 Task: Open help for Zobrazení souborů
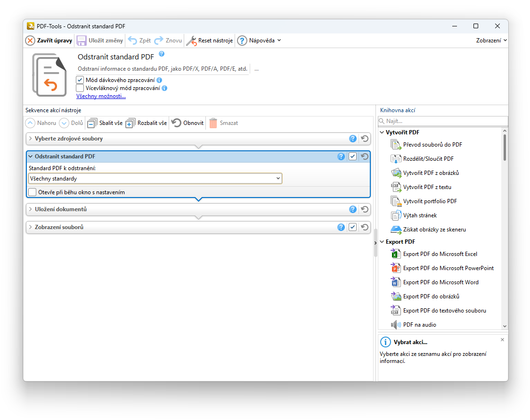(x=341, y=227)
